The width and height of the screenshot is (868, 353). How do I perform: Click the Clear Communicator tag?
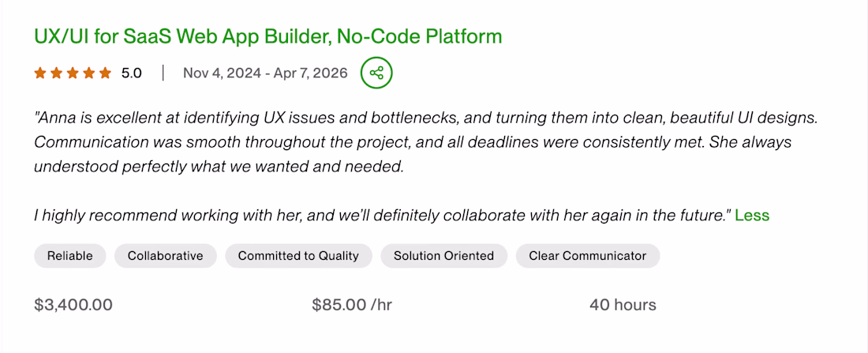[587, 256]
